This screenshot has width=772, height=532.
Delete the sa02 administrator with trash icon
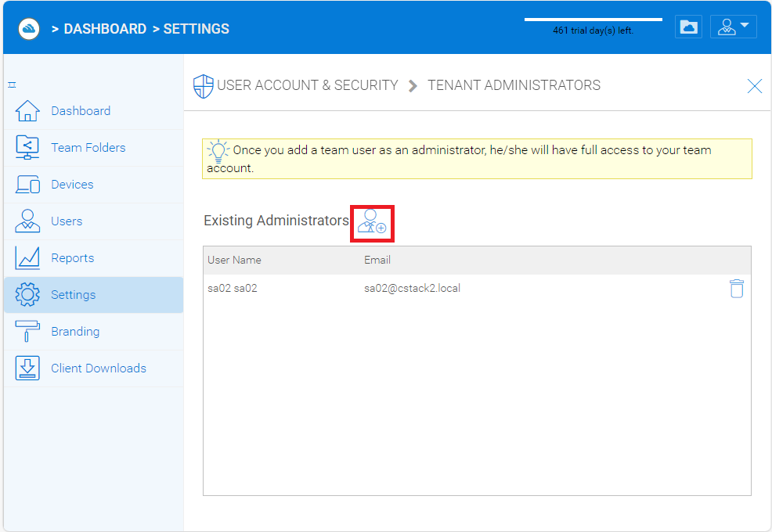point(736,289)
